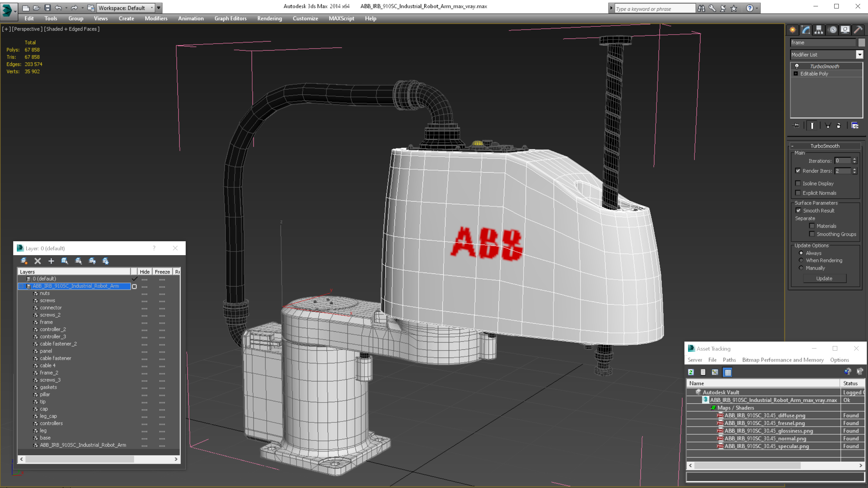868x488 pixels.
Task: Click the Update button in TurboSmooth
Action: click(824, 279)
